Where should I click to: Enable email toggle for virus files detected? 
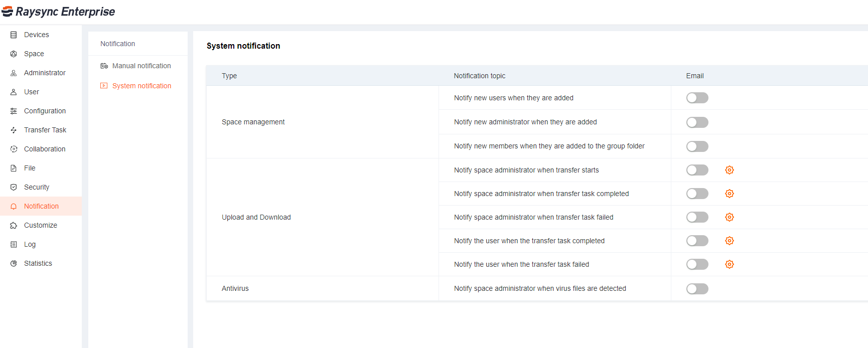click(697, 289)
